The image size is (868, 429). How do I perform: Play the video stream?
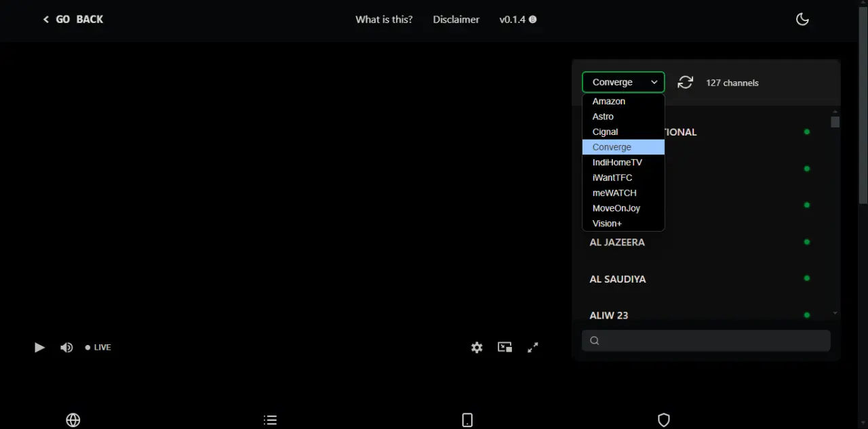click(39, 347)
